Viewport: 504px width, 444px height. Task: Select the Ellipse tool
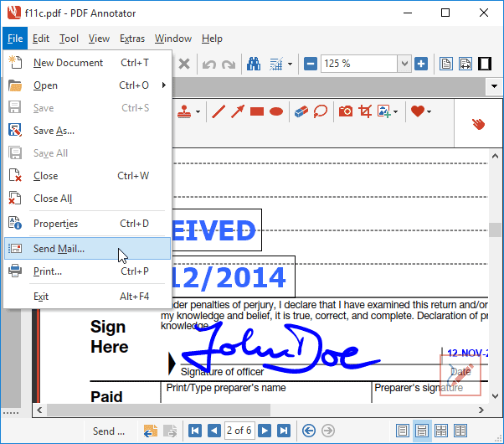tap(276, 111)
